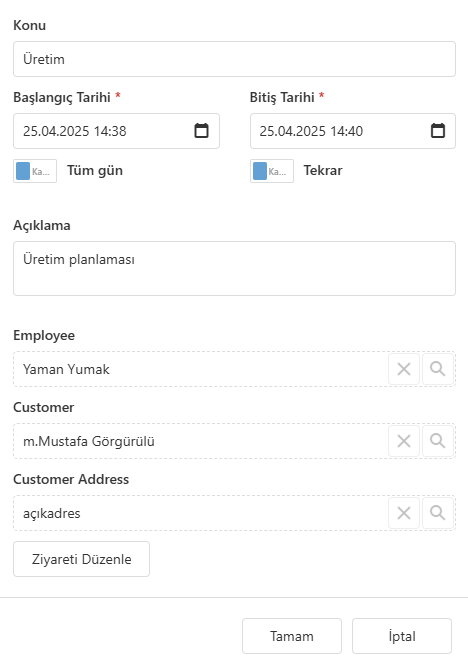
Task: Open the Başlangıç Tarihi calendar picker icon
Action: tap(201, 131)
